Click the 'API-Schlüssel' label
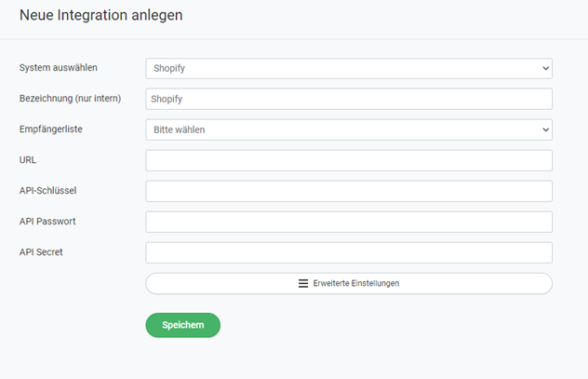The height and width of the screenshot is (379, 588). point(47,191)
